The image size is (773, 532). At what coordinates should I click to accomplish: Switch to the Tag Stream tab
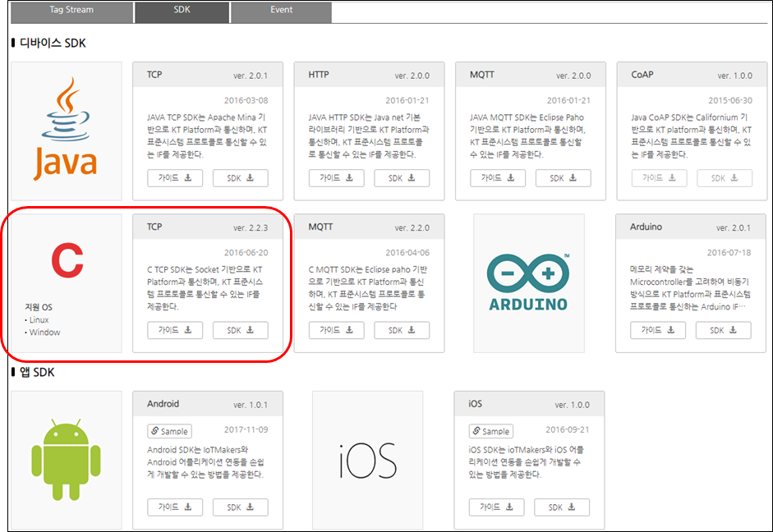point(72,11)
